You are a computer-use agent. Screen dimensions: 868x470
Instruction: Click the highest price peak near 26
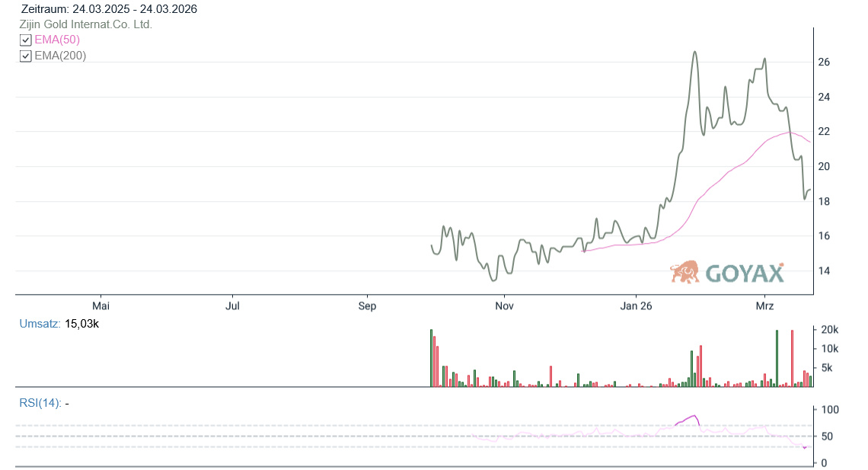coord(694,52)
